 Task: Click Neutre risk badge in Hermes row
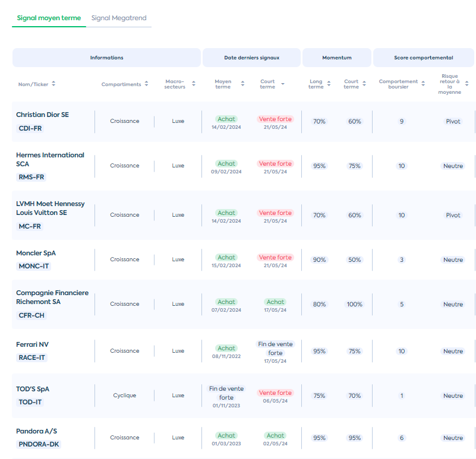pos(453,166)
